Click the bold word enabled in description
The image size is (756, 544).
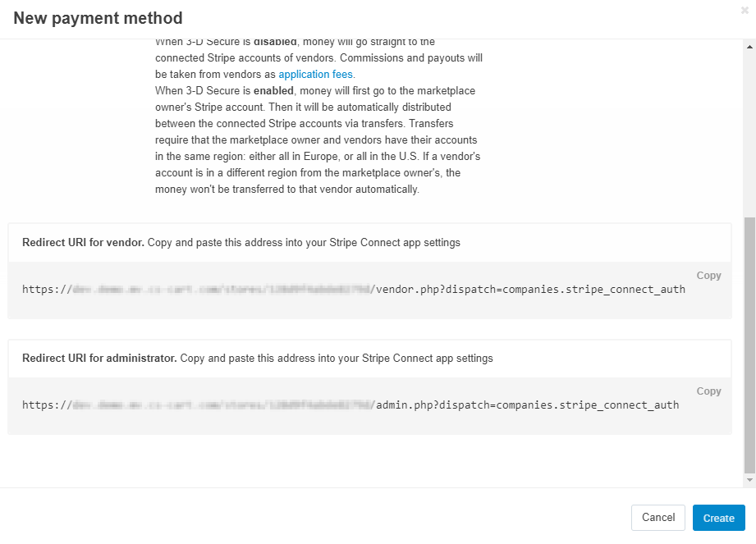tap(273, 90)
